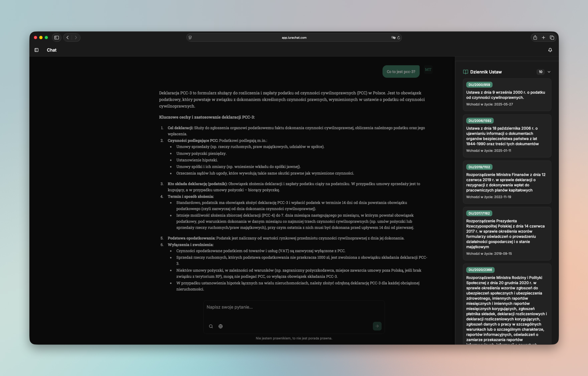Screen dimensions: 588x376
Task: Toggle the app sidebar panel icon
Action: pyautogui.click(x=36, y=50)
